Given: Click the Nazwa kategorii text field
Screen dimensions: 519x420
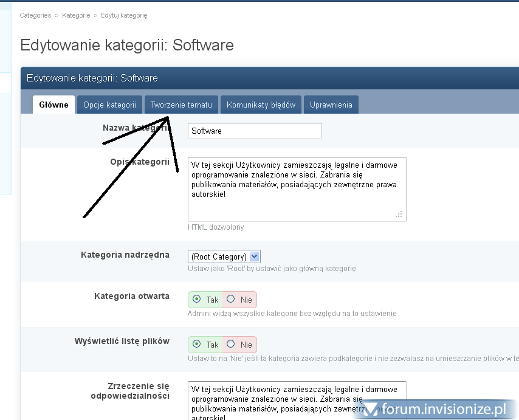Looking at the screenshot, I should (x=255, y=131).
